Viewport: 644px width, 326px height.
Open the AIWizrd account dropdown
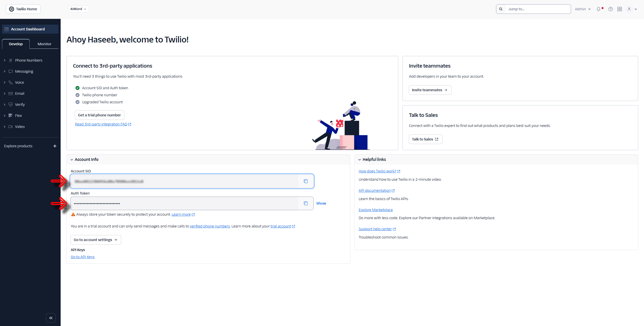click(x=78, y=9)
